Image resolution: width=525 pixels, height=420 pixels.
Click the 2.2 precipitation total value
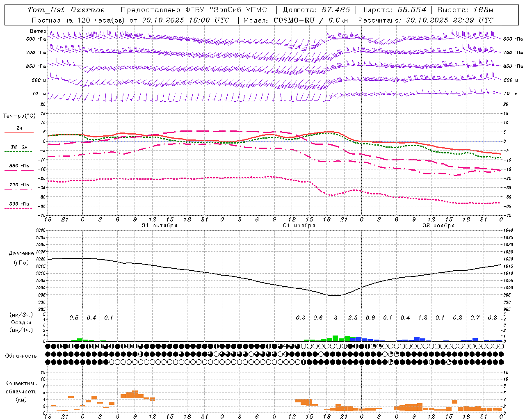(x=353, y=318)
